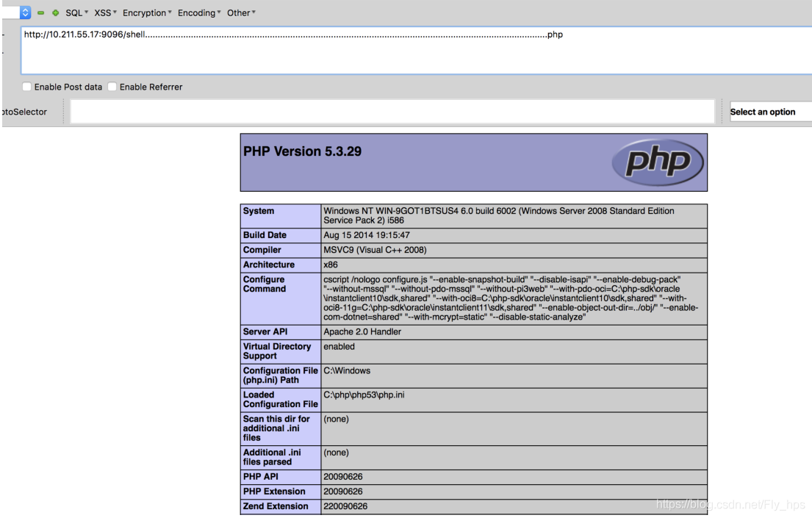
Task: Click 'Scan this dir for additional .ini files' label
Action: tap(281, 428)
